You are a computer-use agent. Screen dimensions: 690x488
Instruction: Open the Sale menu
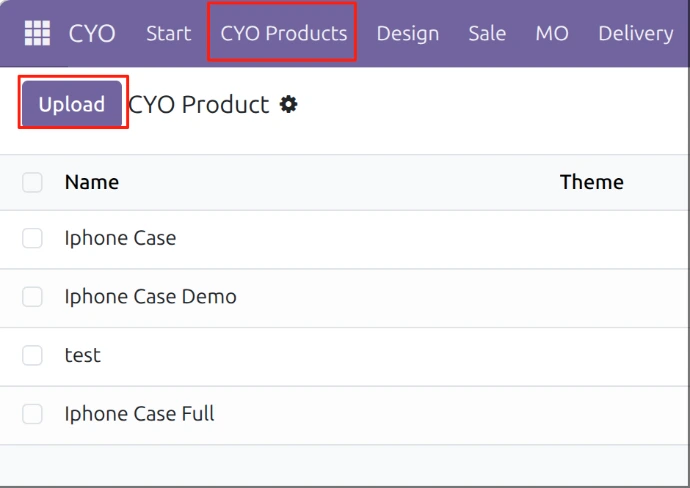[x=487, y=33]
